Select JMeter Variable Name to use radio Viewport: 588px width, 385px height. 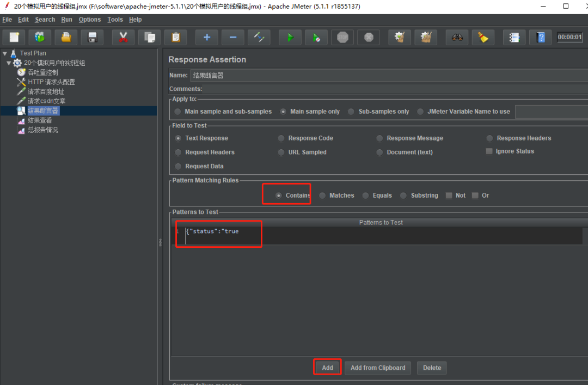coord(420,112)
